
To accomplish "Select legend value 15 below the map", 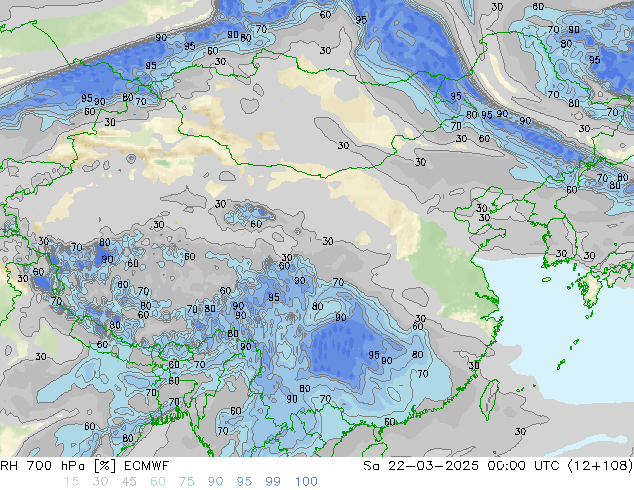I will pyautogui.click(x=71, y=482).
